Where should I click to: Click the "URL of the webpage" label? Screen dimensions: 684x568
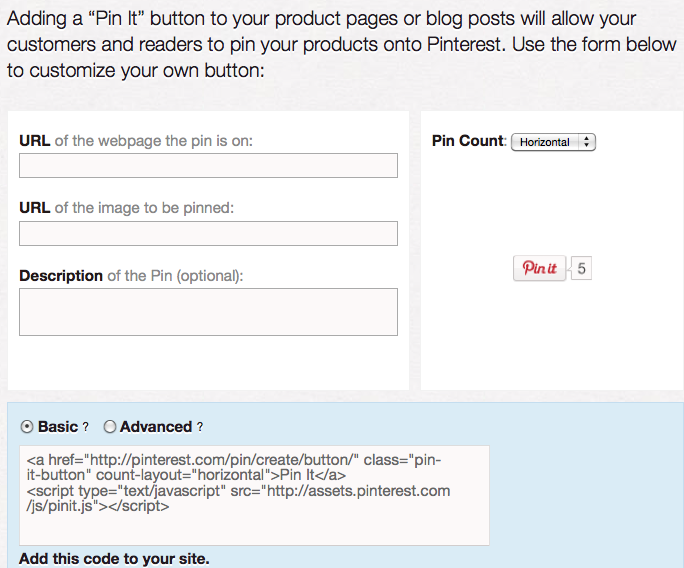(136, 141)
